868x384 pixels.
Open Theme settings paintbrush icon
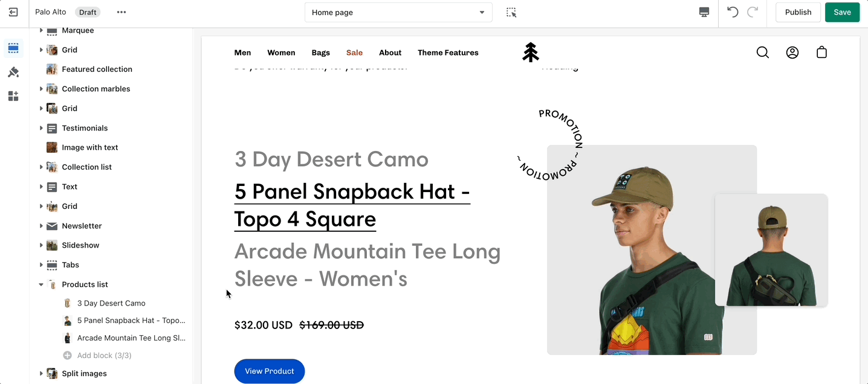[x=13, y=72]
